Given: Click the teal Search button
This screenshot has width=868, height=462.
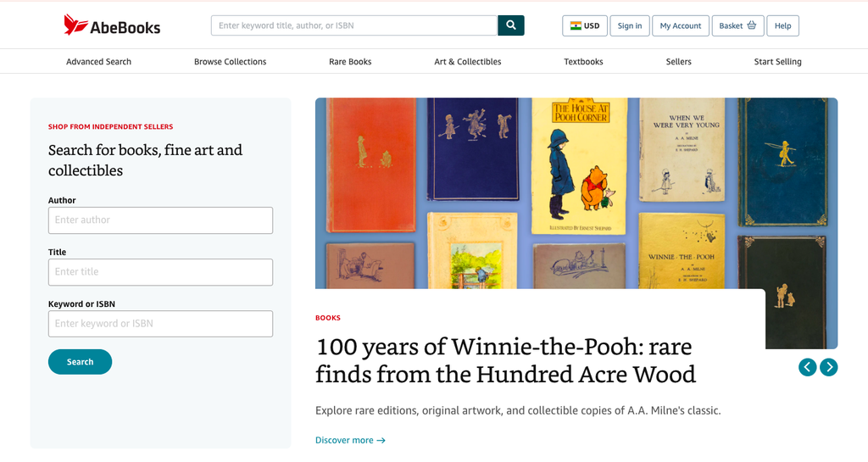Looking at the screenshot, I should [x=81, y=362].
